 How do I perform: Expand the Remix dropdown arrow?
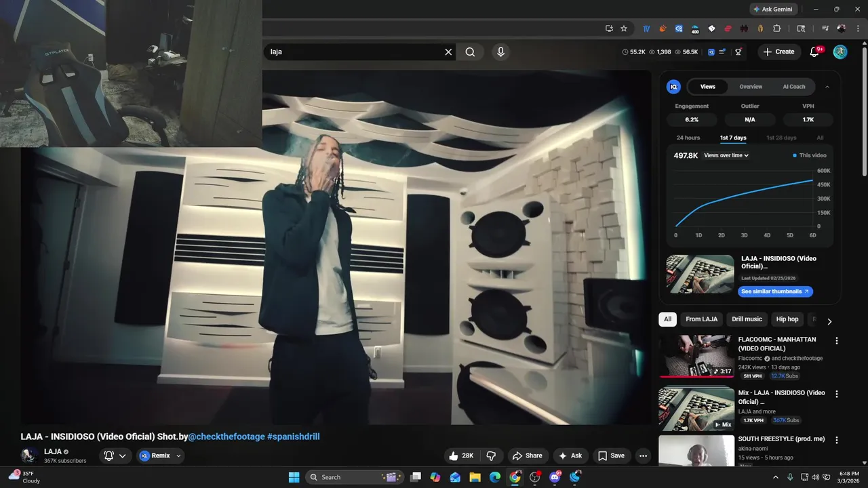[x=179, y=455]
